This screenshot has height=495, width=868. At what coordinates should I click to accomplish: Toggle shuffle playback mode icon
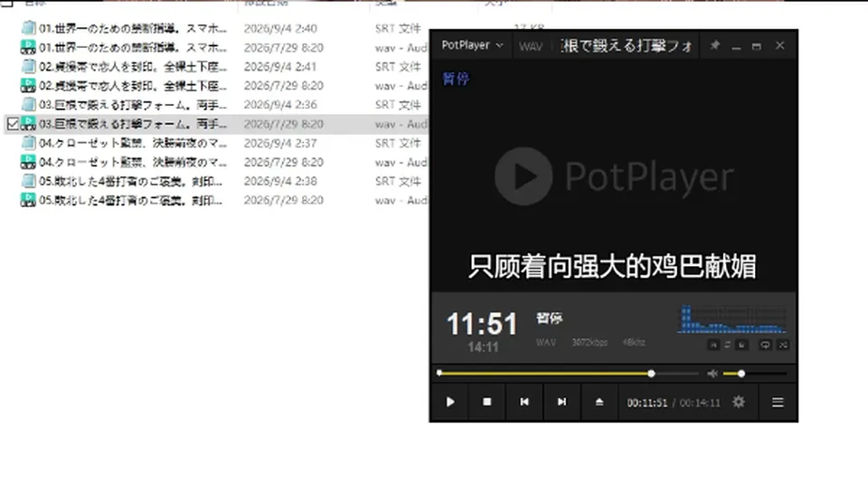tap(783, 345)
